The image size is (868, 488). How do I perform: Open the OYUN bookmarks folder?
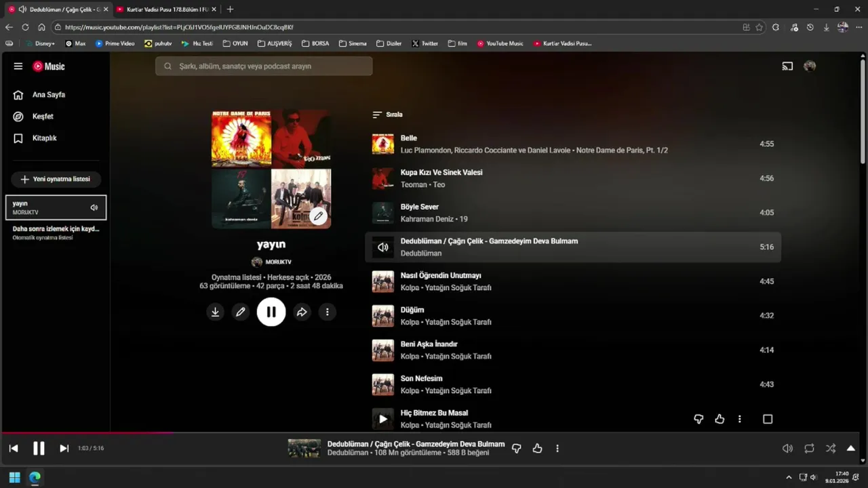(235, 43)
